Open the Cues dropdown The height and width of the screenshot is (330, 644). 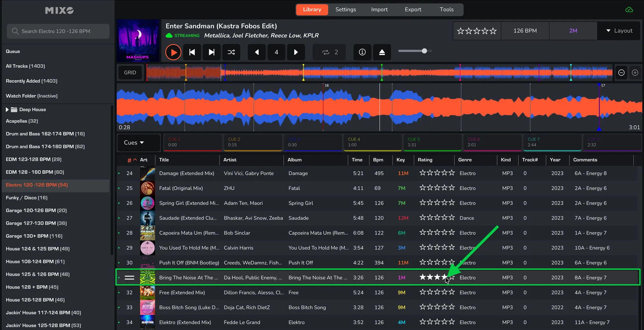134,143
